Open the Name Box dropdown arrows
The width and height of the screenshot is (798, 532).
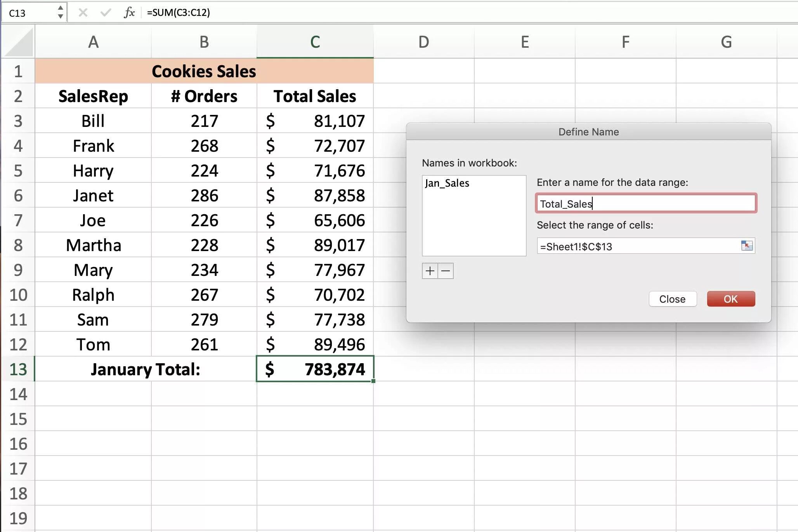(60, 12)
